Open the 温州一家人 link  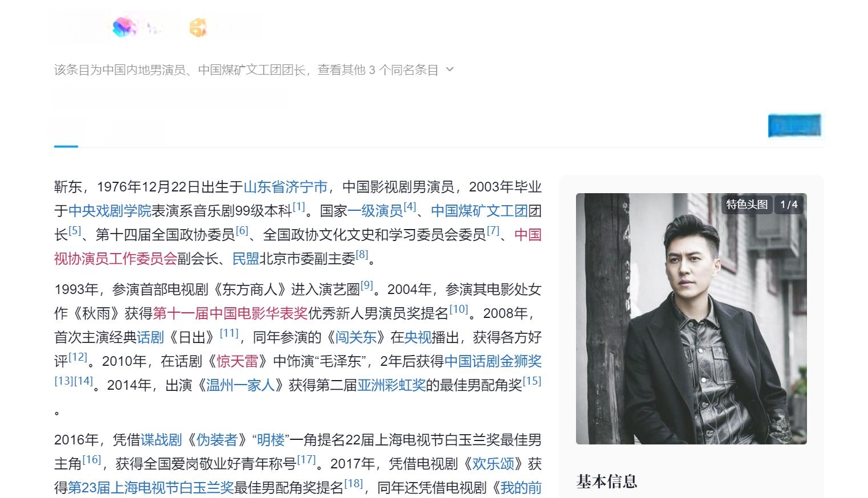241,385
